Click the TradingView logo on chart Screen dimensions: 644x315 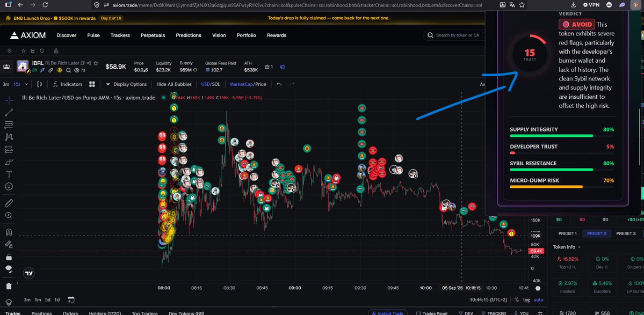click(x=29, y=273)
